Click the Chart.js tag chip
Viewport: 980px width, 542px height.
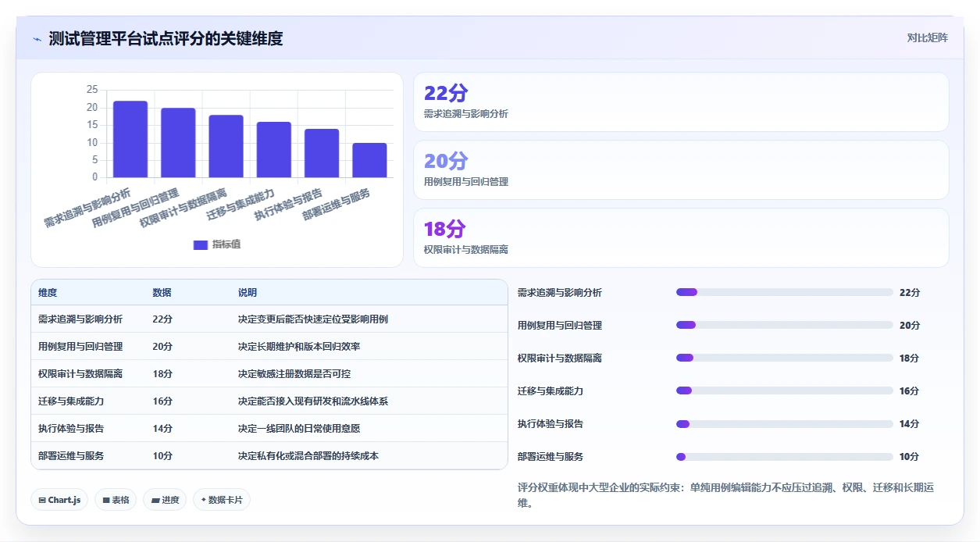point(59,500)
